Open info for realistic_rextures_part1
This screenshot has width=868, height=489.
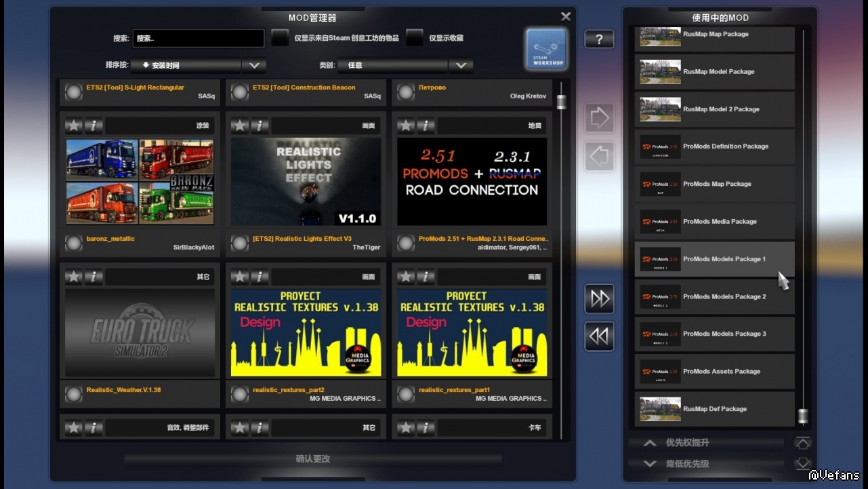[x=426, y=277]
